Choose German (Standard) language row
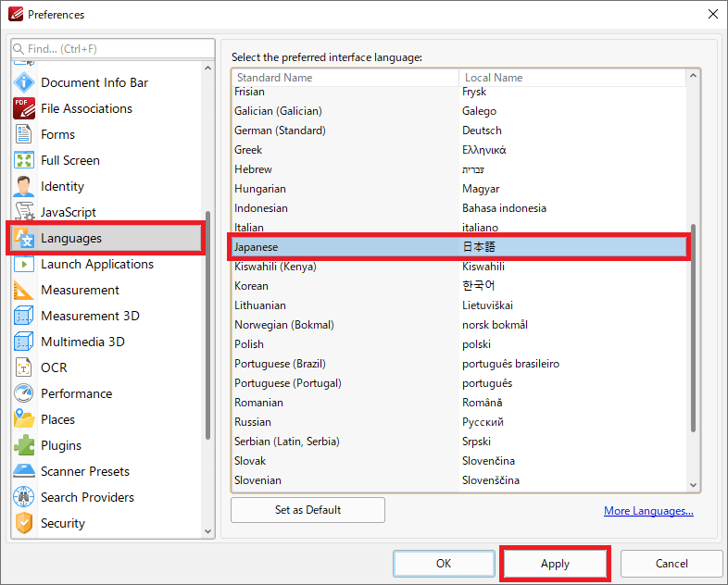 tap(458, 131)
